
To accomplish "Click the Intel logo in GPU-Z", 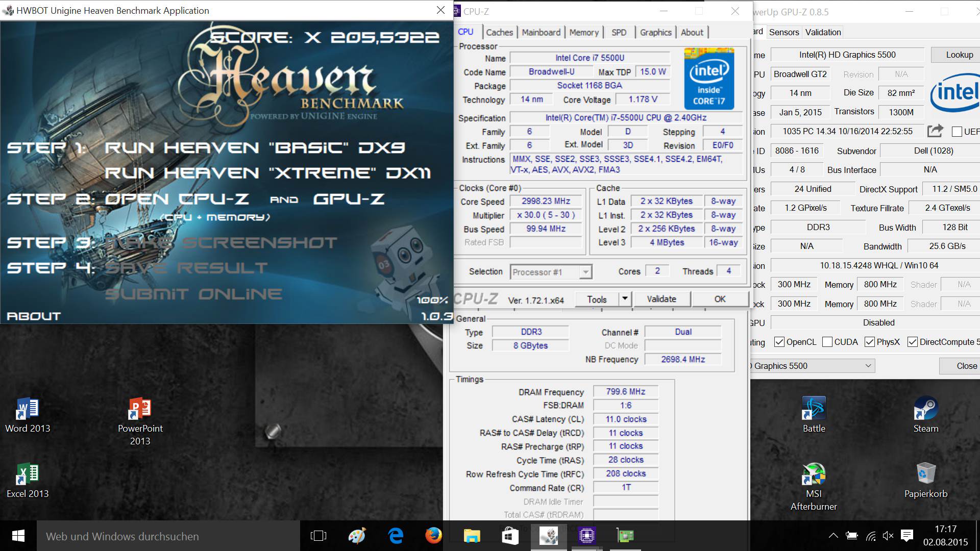I will (x=955, y=93).
